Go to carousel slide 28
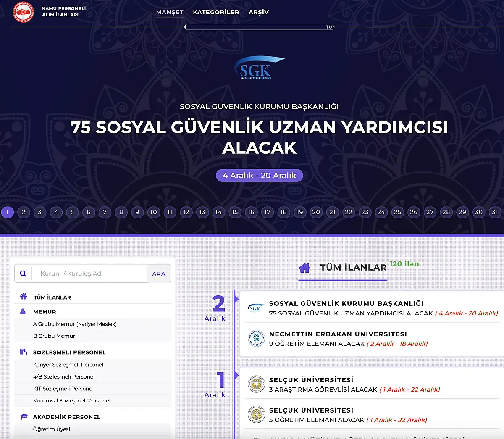The height and width of the screenshot is (439, 504). click(446, 212)
